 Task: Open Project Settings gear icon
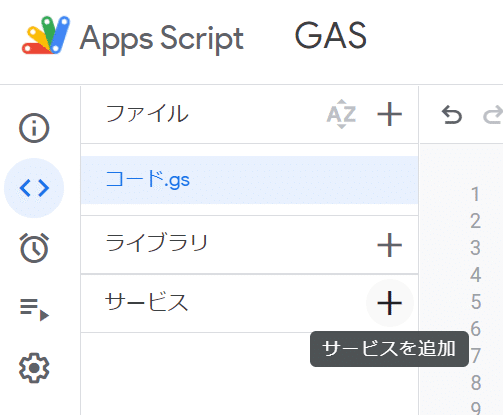[34, 368]
